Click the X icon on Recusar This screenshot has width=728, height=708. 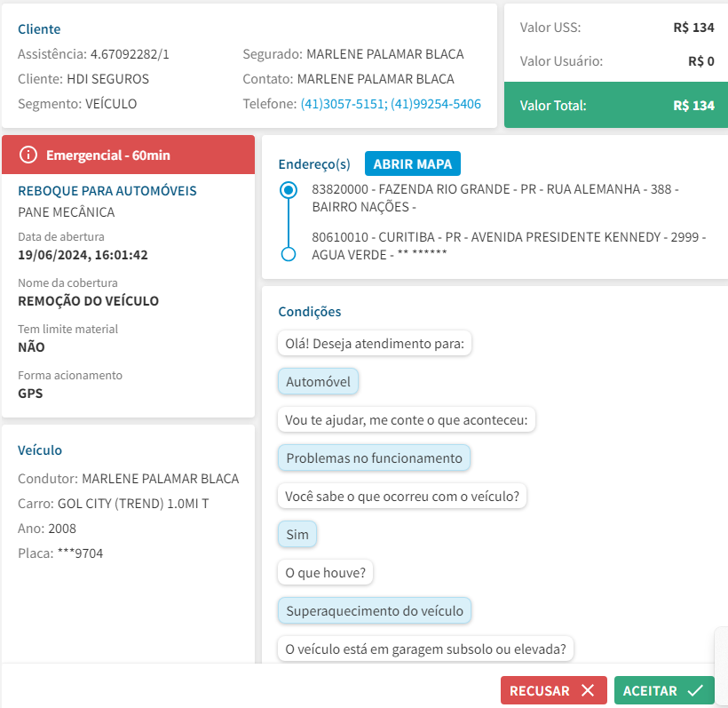588,690
